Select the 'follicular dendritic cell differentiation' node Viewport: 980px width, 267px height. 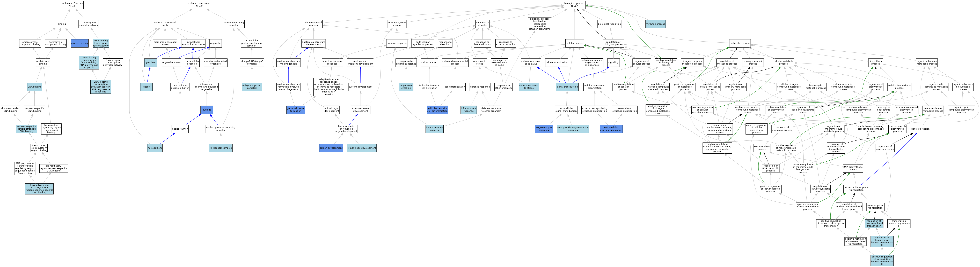437,110
